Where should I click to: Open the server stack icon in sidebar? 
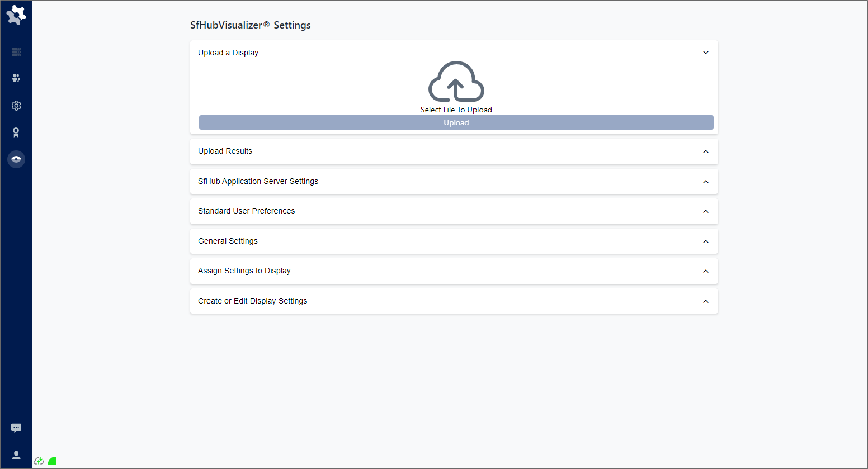[16, 52]
